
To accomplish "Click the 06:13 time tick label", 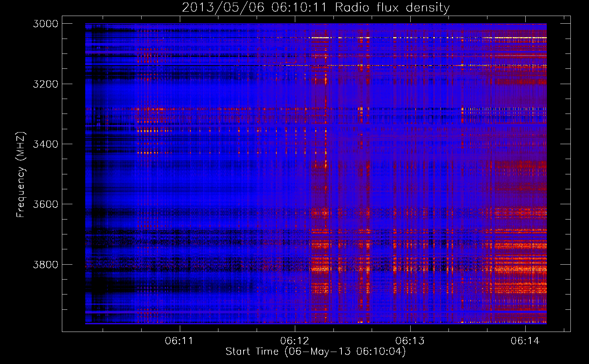I will (410, 341).
